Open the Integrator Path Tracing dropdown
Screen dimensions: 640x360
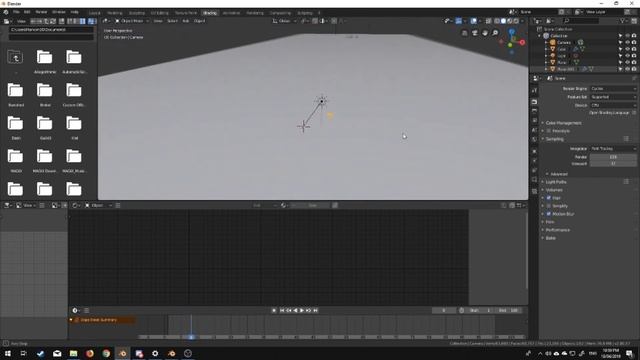click(613, 149)
